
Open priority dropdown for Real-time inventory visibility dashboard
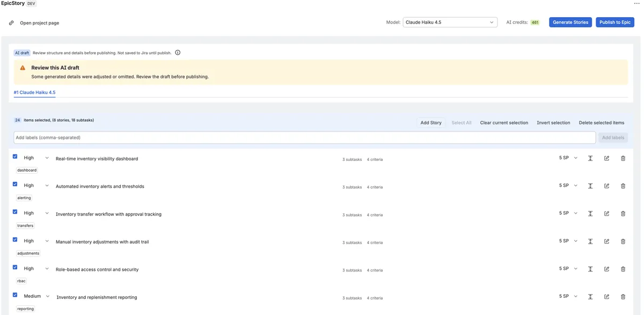36,158
